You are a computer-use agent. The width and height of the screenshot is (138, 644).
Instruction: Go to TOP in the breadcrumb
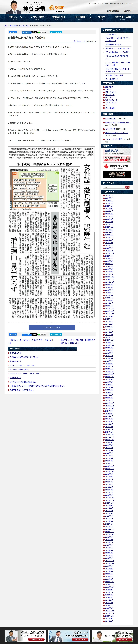tap(6, 26)
